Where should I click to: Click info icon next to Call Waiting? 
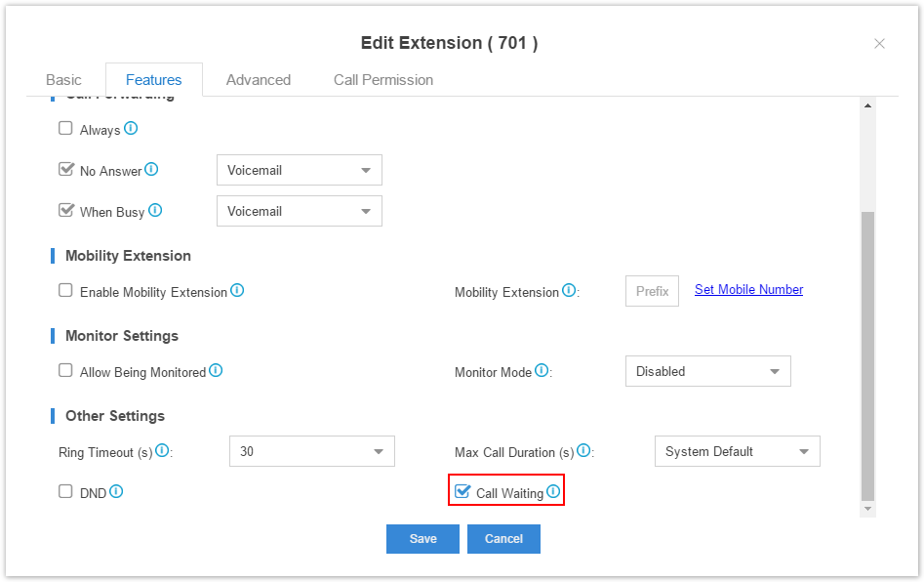tap(553, 491)
